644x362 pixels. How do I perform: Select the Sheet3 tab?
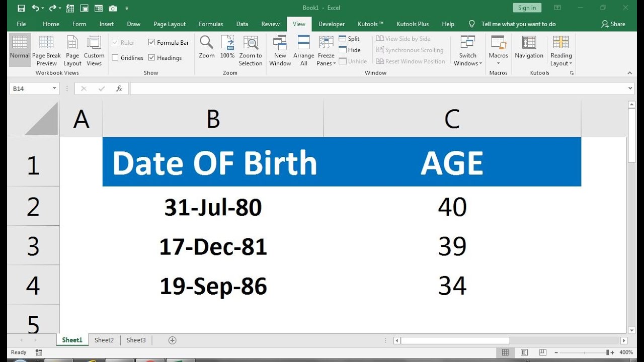136,340
